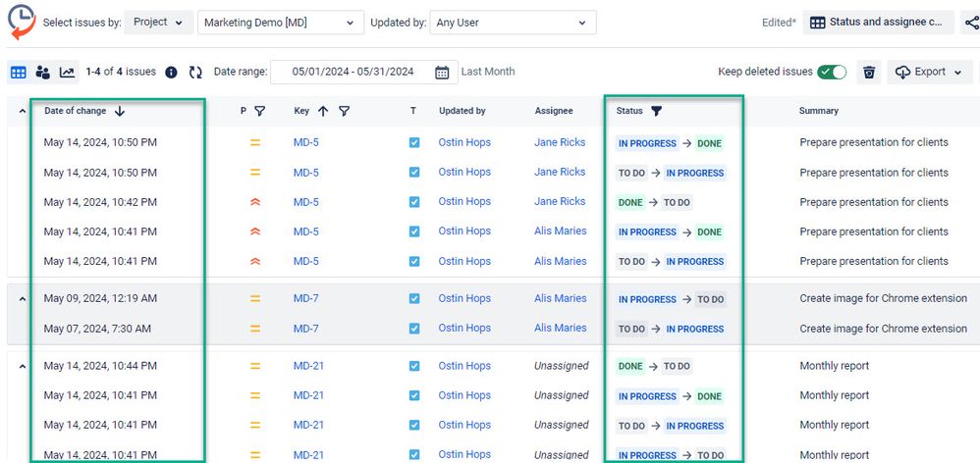
Task: Click the priority icon in MD-7 May 09 row
Action: click(255, 299)
